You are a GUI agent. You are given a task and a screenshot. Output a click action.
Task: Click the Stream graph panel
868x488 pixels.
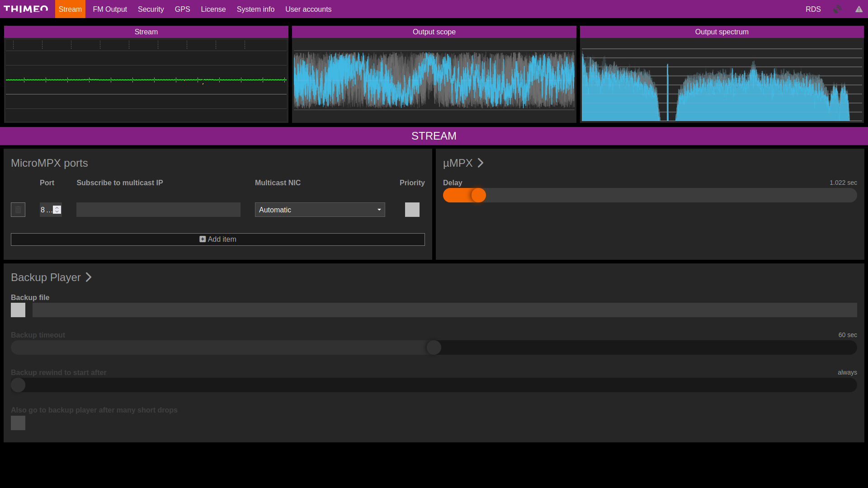point(146,80)
